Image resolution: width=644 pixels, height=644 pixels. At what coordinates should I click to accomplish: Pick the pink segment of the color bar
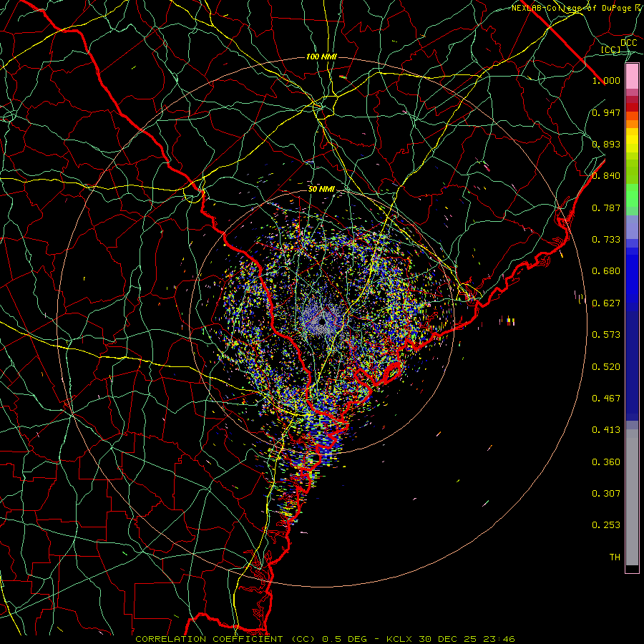pos(632,77)
